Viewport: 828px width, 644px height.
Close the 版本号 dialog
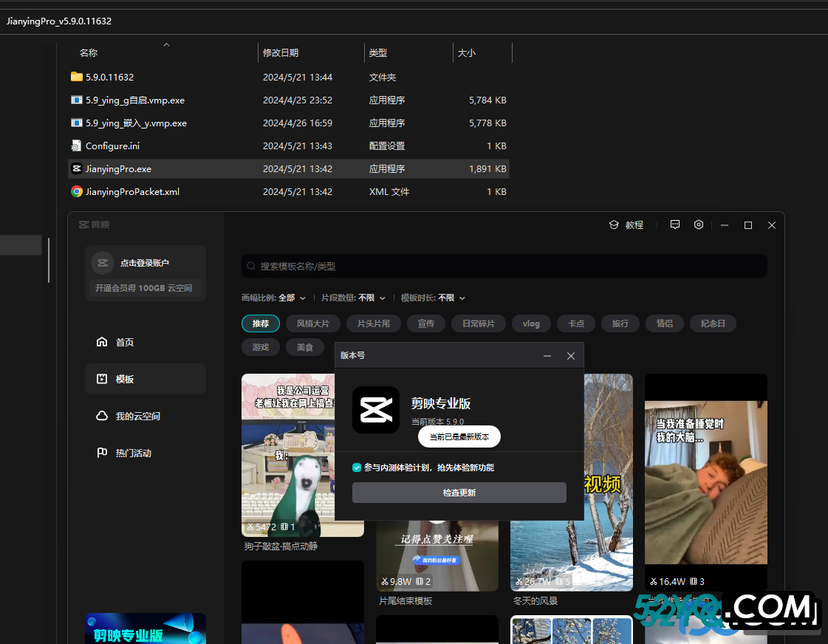[570, 356]
